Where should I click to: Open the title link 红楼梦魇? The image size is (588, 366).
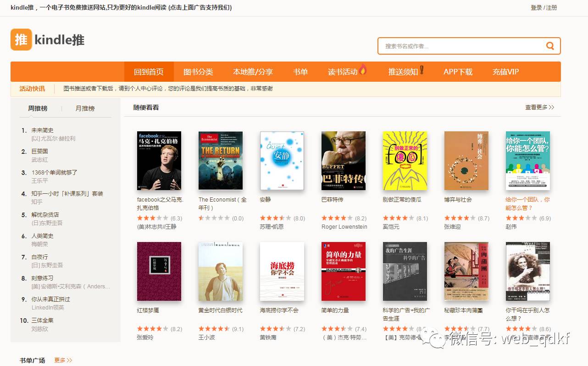[x=148, y=310]
